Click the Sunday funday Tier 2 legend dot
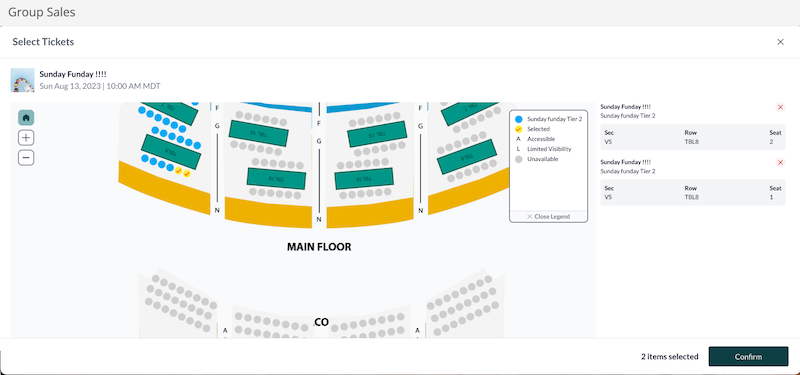800x375 pixels. tap(519, 119)
